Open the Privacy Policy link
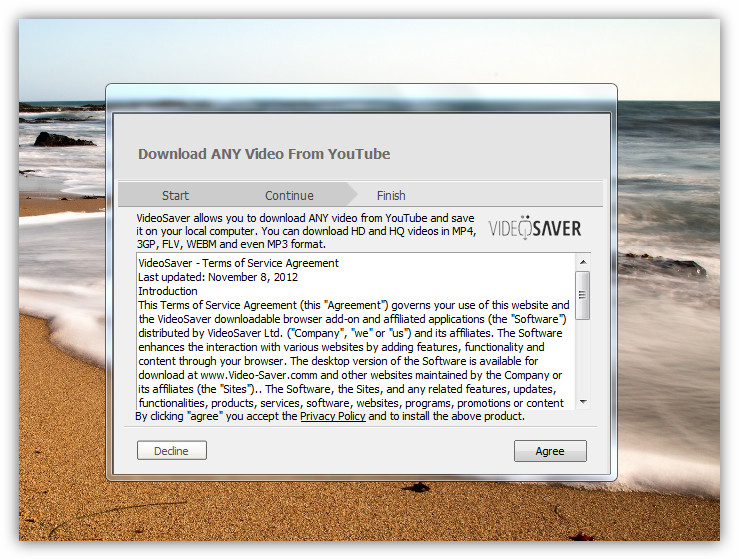This screenshot has width=739, height=560. pyautogui.click(x=333, y=416)
